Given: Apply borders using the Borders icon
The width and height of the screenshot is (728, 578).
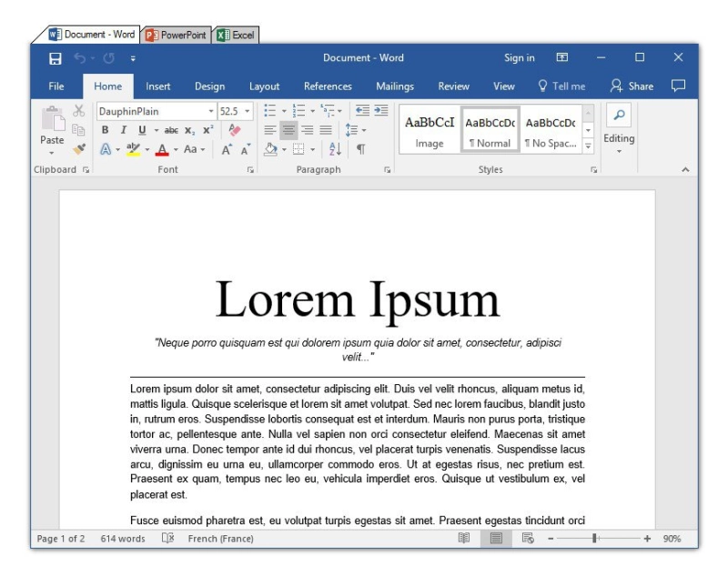Looking at the screenshot, I should coord(298,149).
